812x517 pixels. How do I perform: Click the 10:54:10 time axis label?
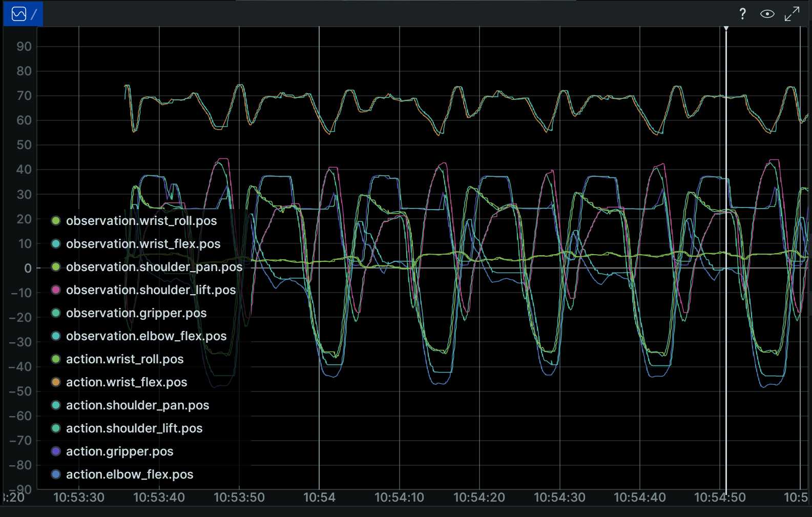point(399,498)
